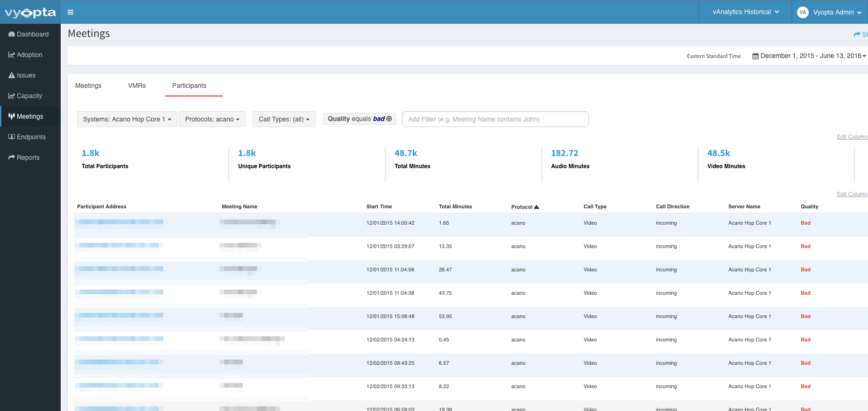The image size is (868, 411).
Task: Click the upper Edit Columns link
Action: [x=852, y=137]
